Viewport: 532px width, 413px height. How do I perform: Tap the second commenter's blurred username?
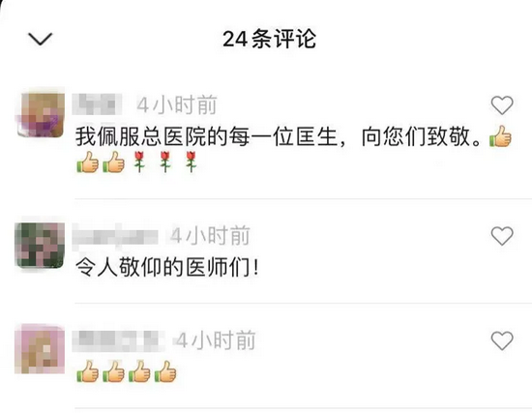click(x=115, y=236)
